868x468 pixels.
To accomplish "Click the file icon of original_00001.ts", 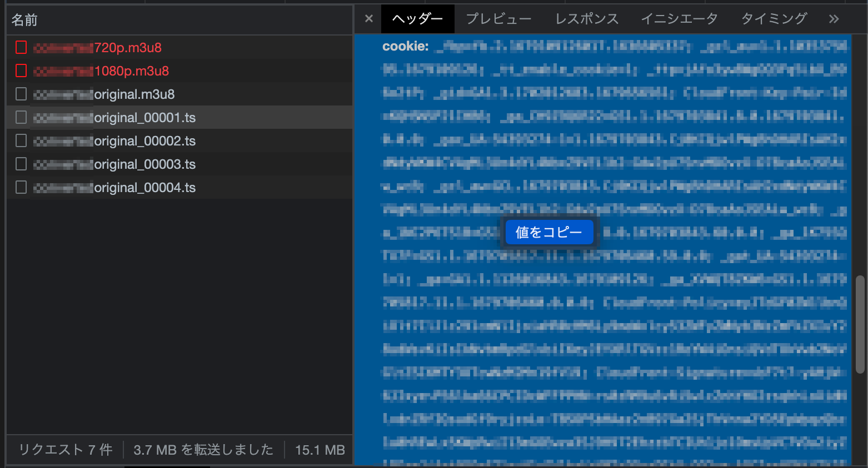I will click(21, 118).
